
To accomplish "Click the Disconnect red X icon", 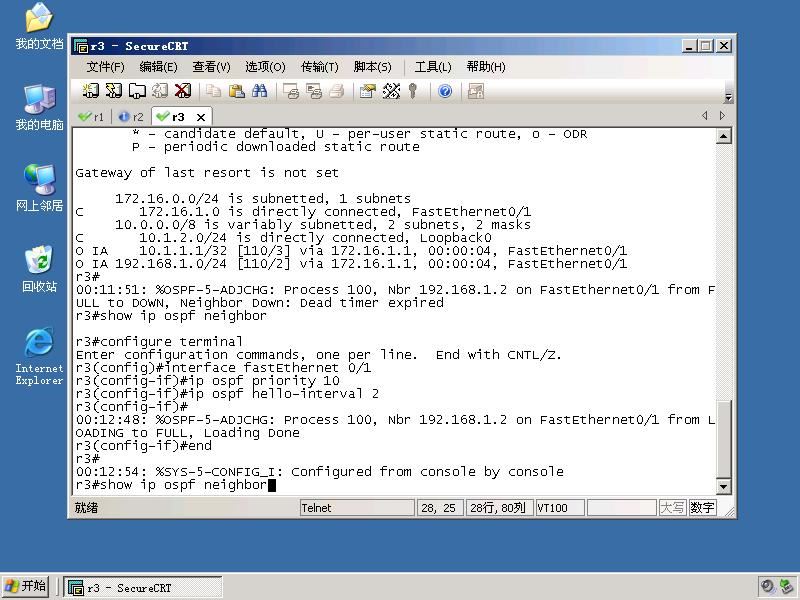I will (x=183, y=91).
